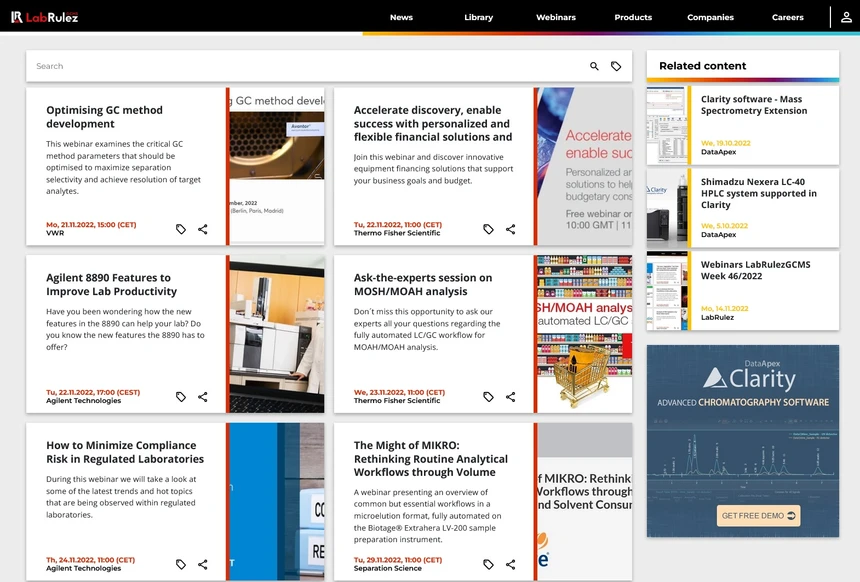Click the Separation Science company label
The image size is (860, 582).
click(387, 568)
